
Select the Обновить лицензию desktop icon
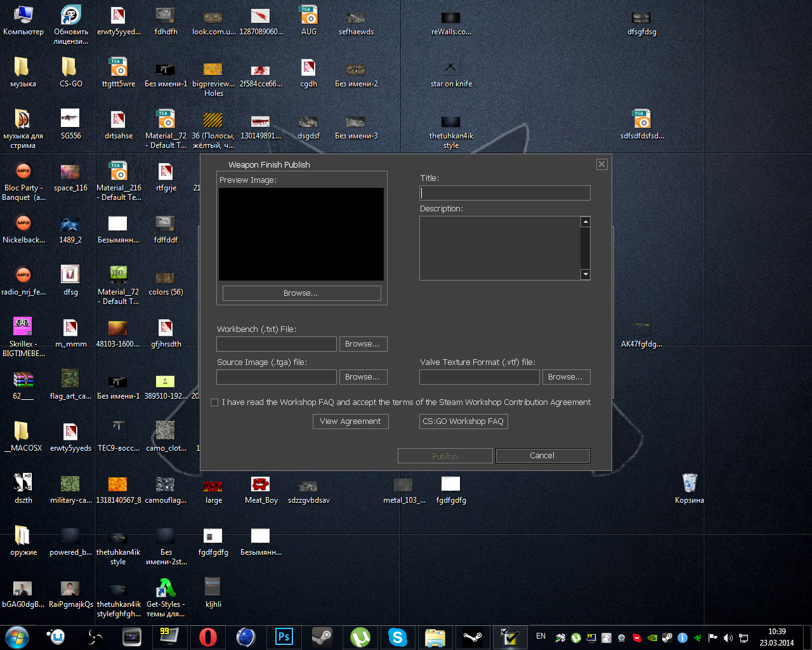click(x=70, y=25)
